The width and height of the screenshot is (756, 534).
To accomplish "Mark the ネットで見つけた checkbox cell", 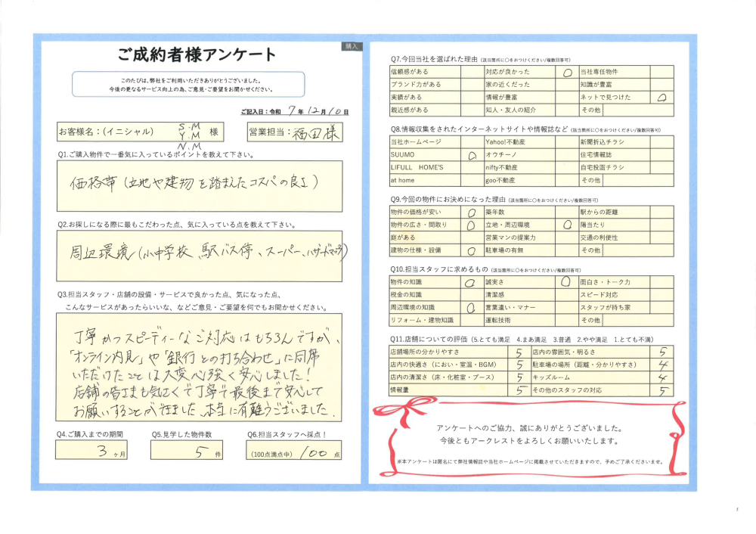I will pyautogui.click(x=661, y=98).
